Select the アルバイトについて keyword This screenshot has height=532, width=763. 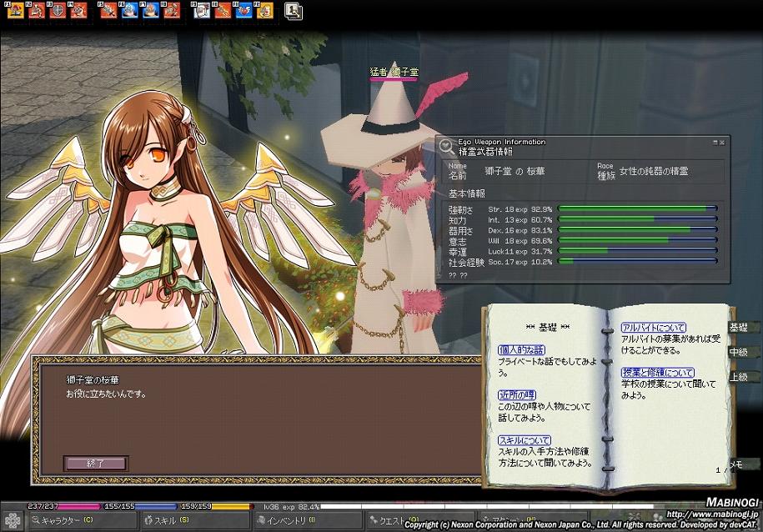[x=654, y=328]
